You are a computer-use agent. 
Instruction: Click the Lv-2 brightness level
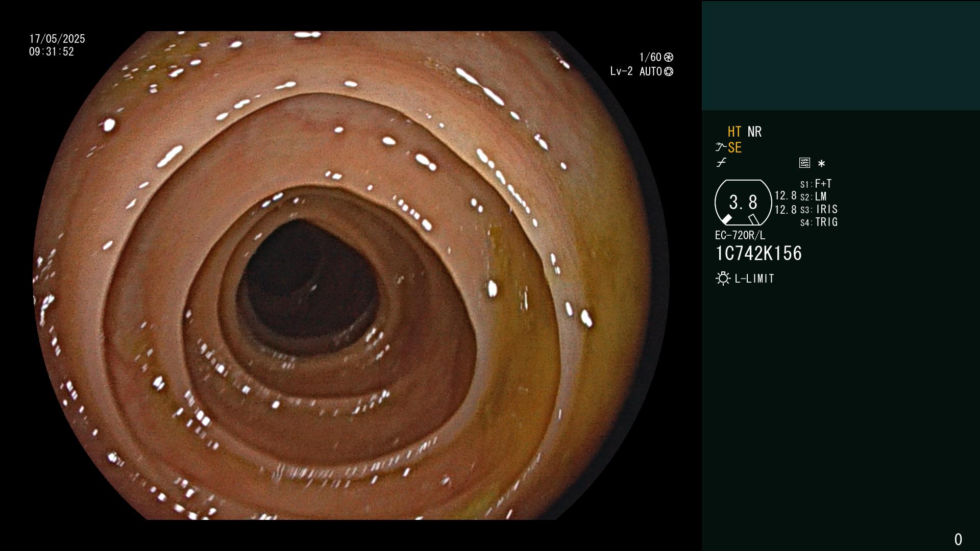pyautogui.click(x=621, y=71)
